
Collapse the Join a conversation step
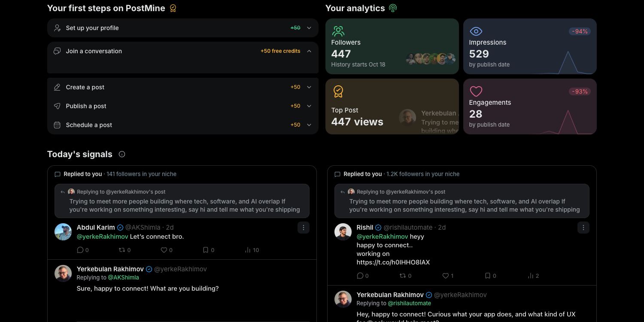(309, 51)
